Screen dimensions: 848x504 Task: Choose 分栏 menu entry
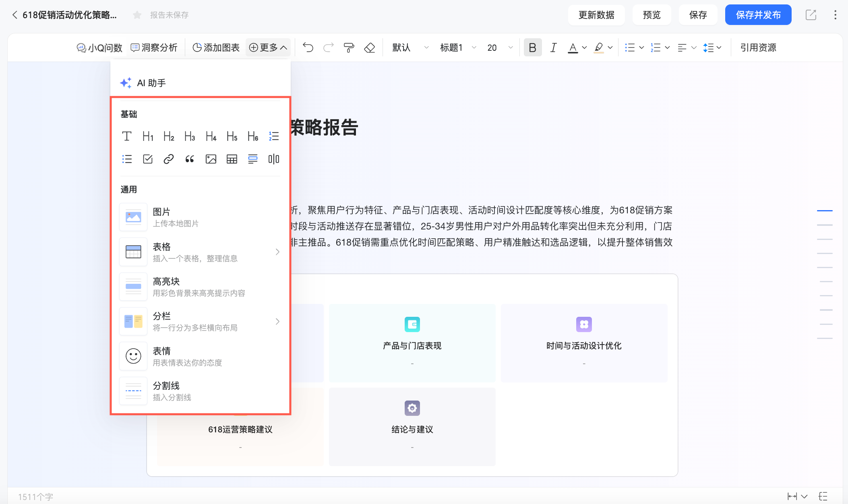201,321
